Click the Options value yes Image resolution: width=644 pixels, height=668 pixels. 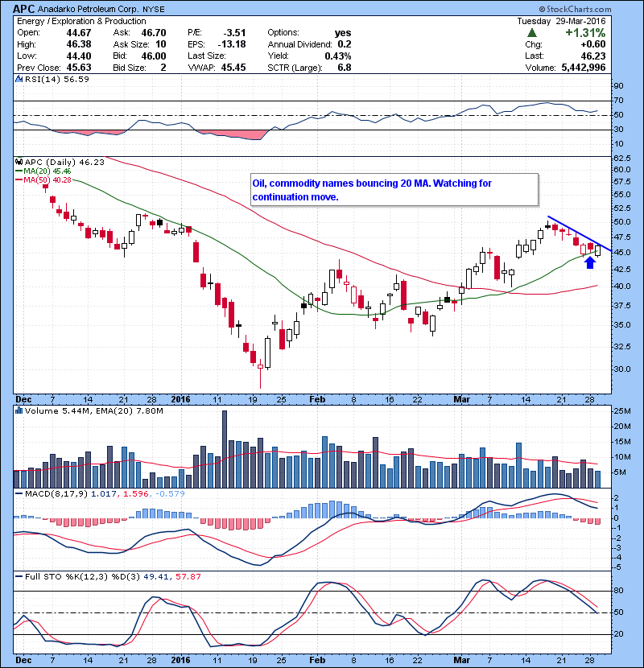tap(343, 33)
